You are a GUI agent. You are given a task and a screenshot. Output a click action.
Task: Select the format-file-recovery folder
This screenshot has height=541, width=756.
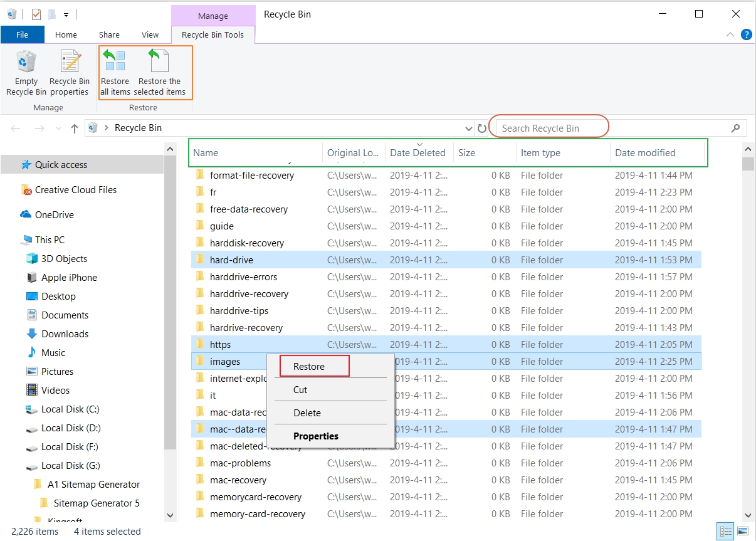coord(251,176)
